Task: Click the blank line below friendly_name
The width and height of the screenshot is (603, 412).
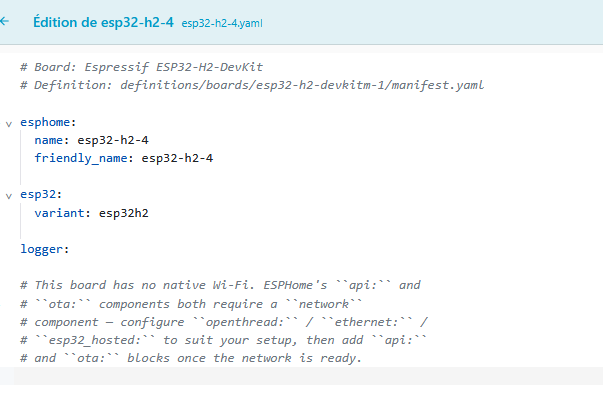Action: point(302,176)
